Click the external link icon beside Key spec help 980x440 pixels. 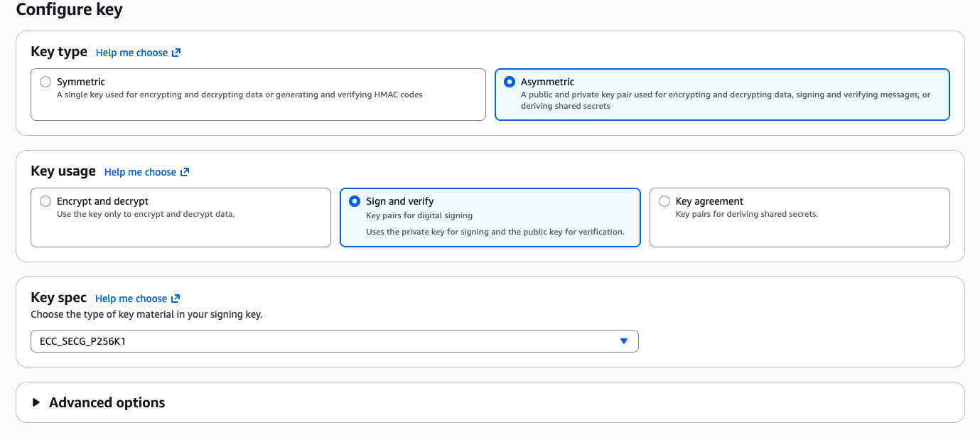(176, 299)
